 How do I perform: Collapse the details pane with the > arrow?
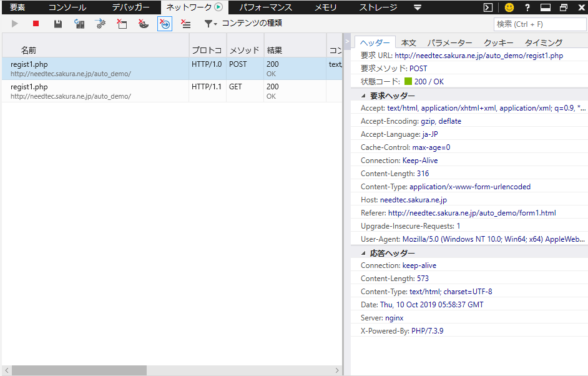347,41
